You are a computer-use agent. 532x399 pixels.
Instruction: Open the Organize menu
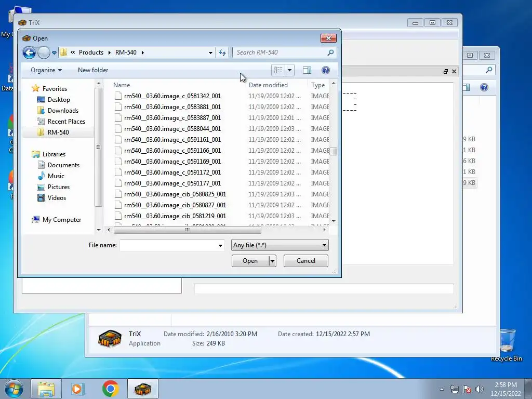[46, 70]
